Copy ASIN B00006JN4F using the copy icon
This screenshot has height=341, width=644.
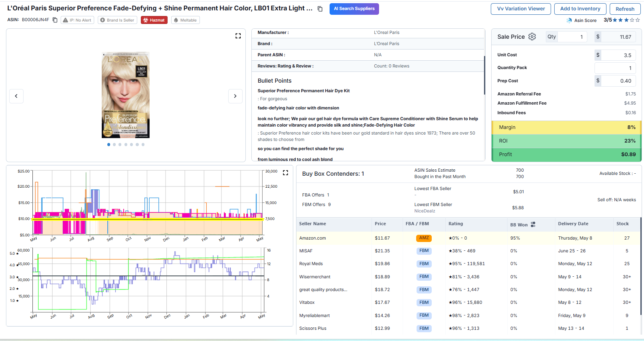pos(55,20)
